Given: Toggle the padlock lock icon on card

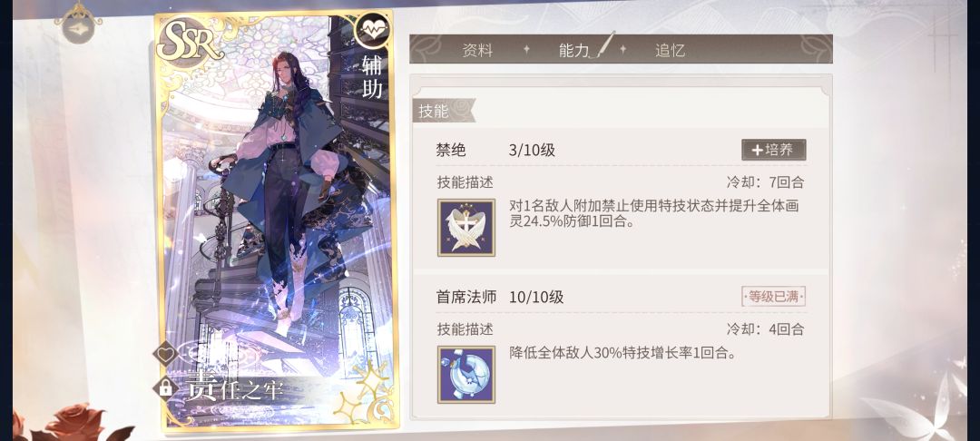Looking at the screenshot, I should click(x=165, y=387).
